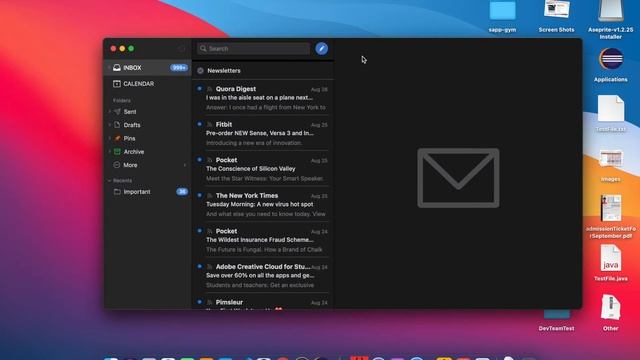Select the TestFile.txt document on the desktop
This screenshot has height=360, width=640.
pos(611,113)
